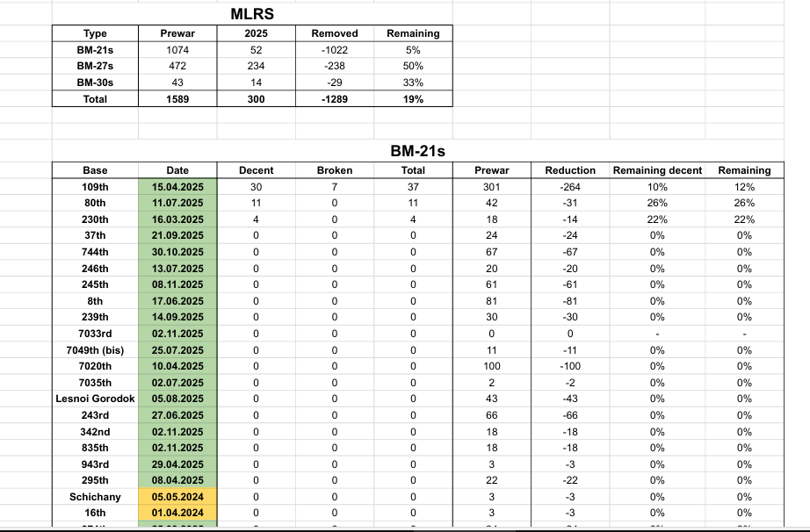This screenshot has height=532, width=810.
Task: Click the 7035th base cell
Action: tap(95, 383)
